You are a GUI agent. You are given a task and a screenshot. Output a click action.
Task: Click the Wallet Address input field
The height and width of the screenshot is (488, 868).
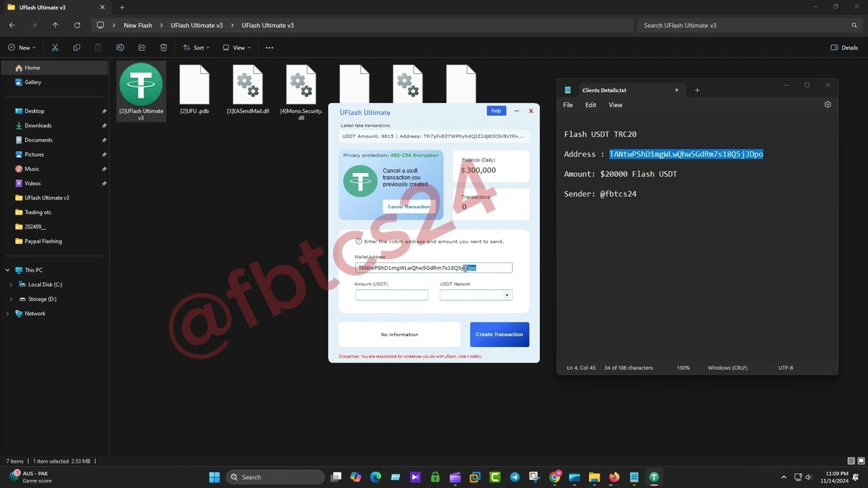pyautogui.click(x=433, y=268)
